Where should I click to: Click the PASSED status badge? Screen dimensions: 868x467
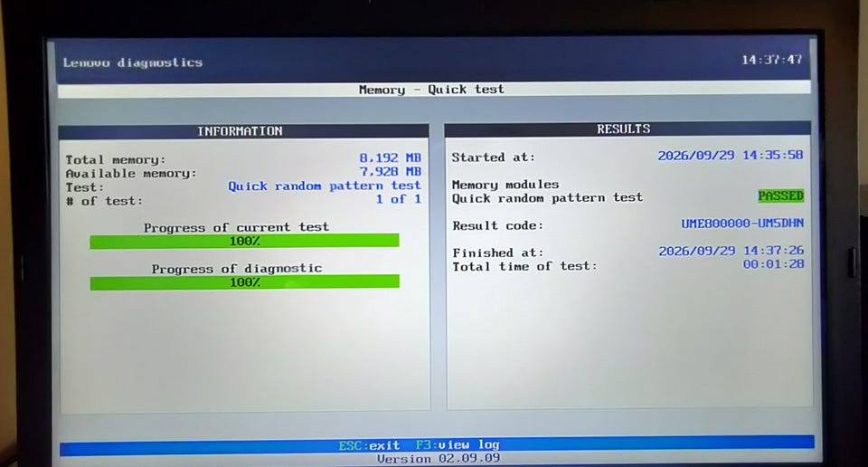[x=780, y=195]
